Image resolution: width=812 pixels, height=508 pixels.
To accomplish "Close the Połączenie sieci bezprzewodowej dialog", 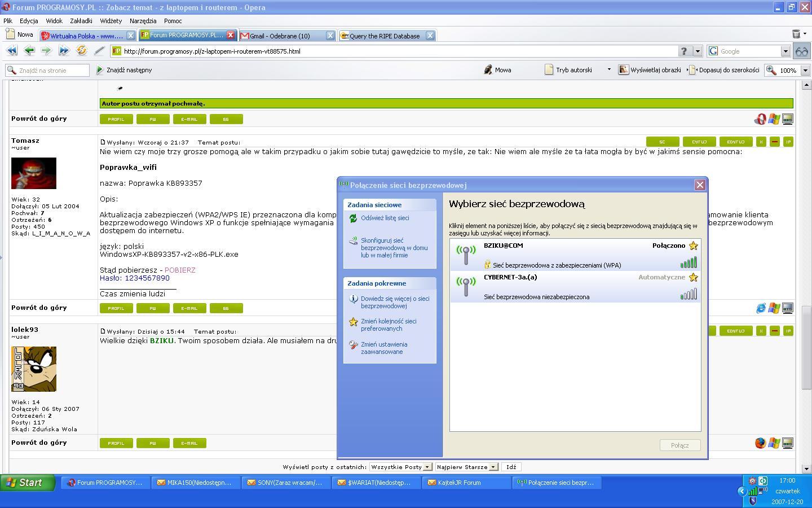I will 700,185.
